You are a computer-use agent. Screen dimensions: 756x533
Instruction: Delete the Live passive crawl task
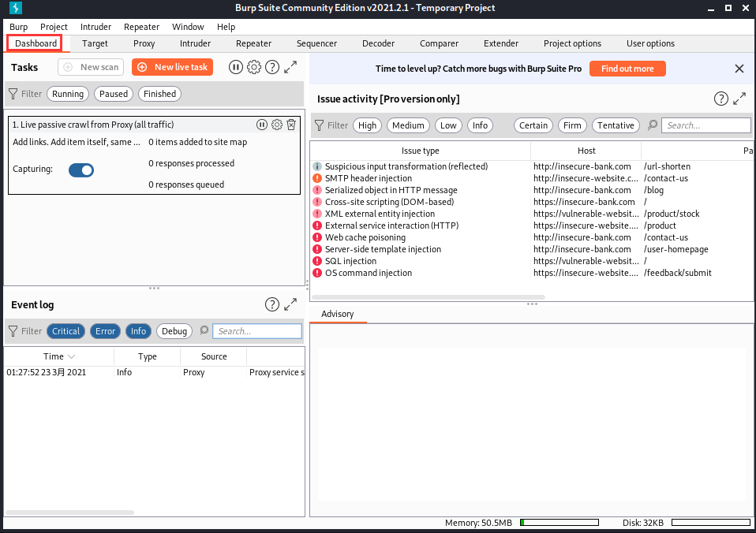(x=291, y=125)
